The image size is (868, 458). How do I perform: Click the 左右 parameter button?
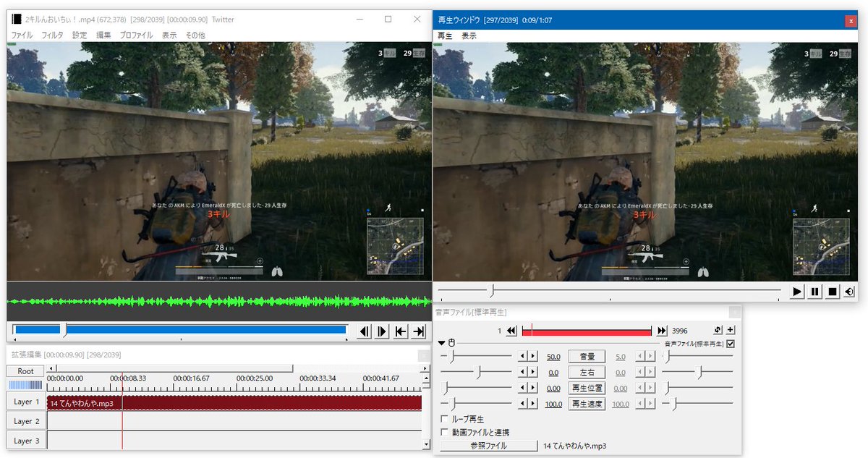(x=587, y=373)
